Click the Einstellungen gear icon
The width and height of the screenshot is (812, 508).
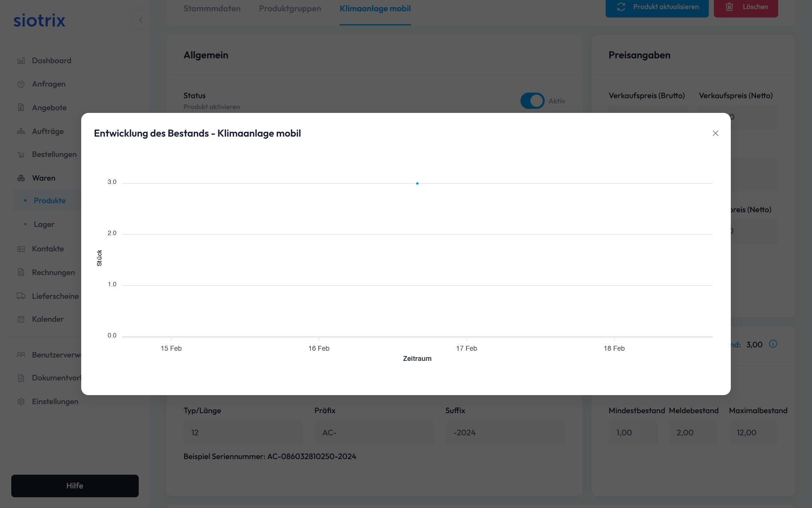click(x=21, y=402)
